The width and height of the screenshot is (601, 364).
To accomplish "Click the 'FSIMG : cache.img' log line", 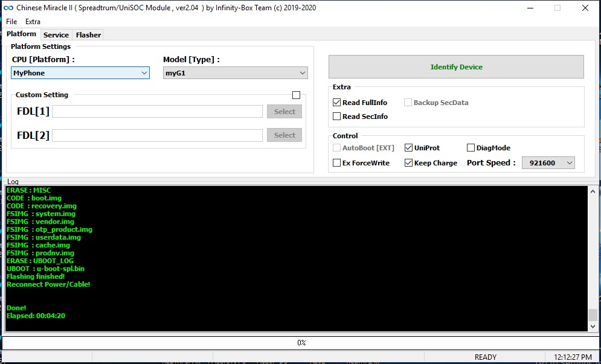I will pyautogui.click(x=38, y=245).
